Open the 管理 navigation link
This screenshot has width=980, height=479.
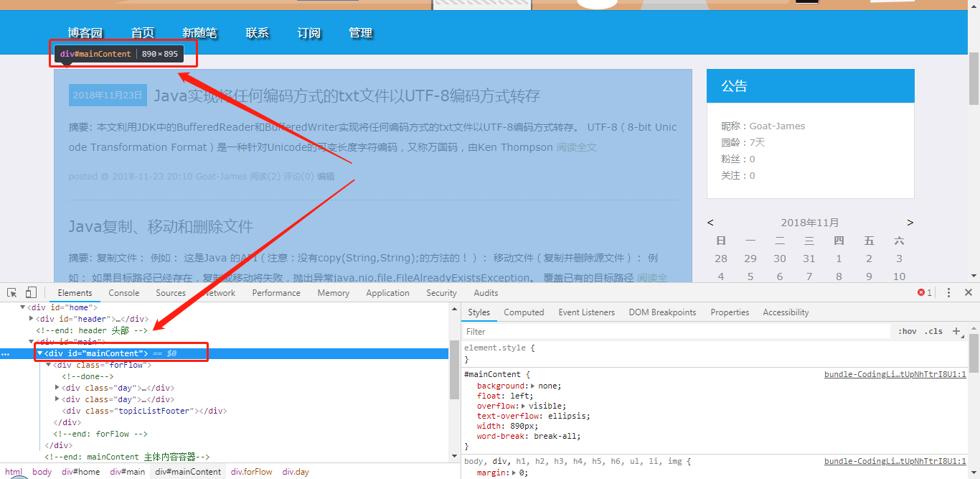[361, 33]
